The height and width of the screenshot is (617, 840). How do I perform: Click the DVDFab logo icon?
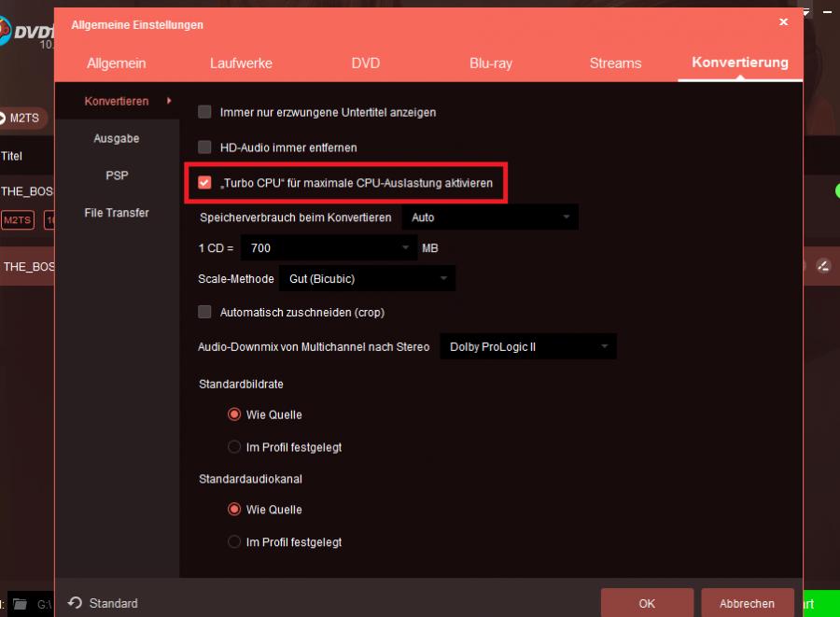click(x=19, y=35)
